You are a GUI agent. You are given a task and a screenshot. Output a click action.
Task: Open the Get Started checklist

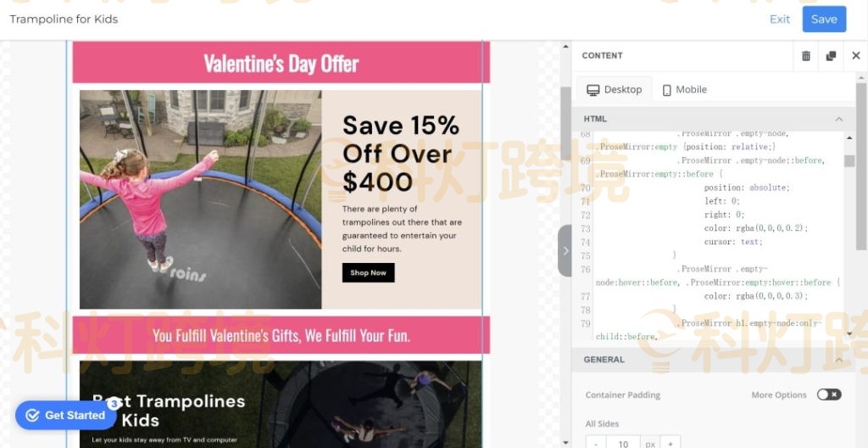click(x=66, y=415)
